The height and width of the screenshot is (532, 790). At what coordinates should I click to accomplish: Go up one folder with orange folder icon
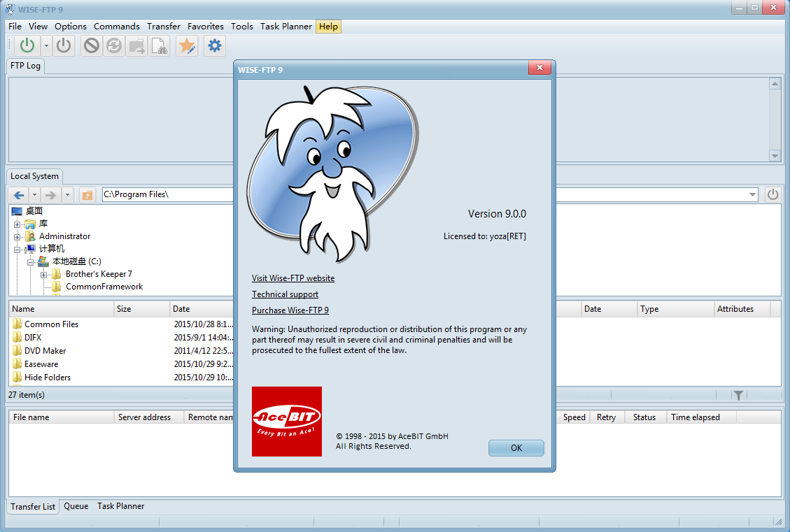[x=87, y=194]
